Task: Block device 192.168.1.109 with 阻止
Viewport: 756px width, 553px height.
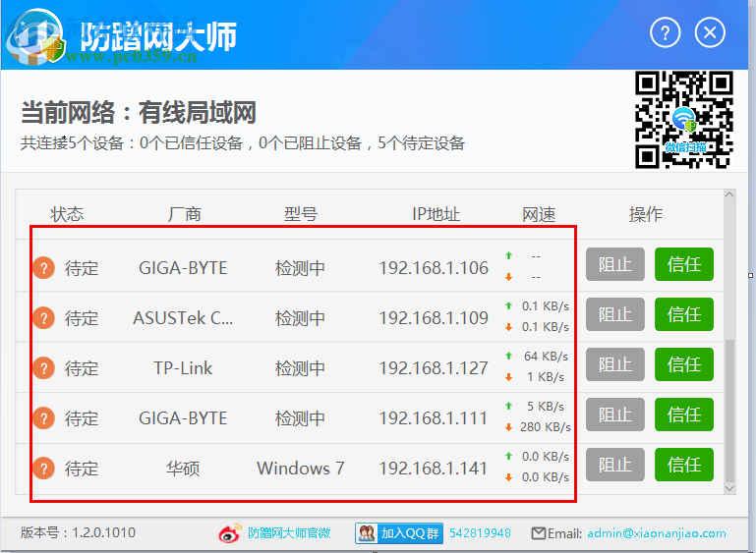Action: pyautogui.click(x=615, y=314)
